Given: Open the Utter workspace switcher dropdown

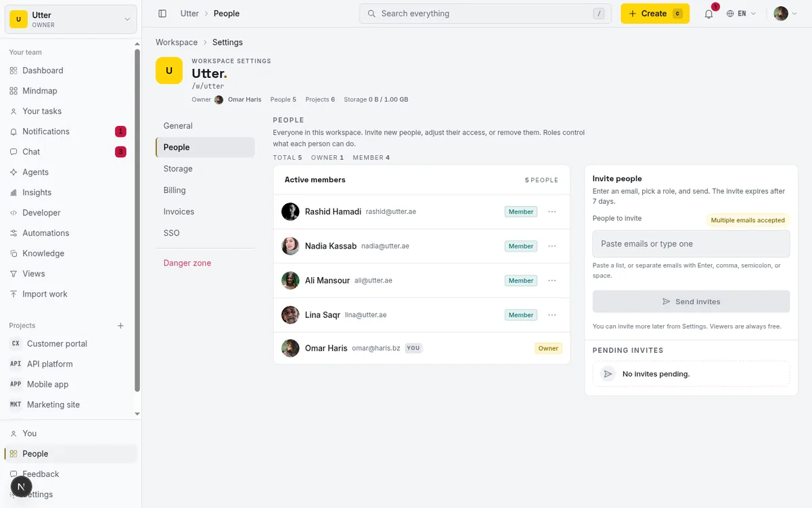Looking at the screenshot, I should coord(71,19).
